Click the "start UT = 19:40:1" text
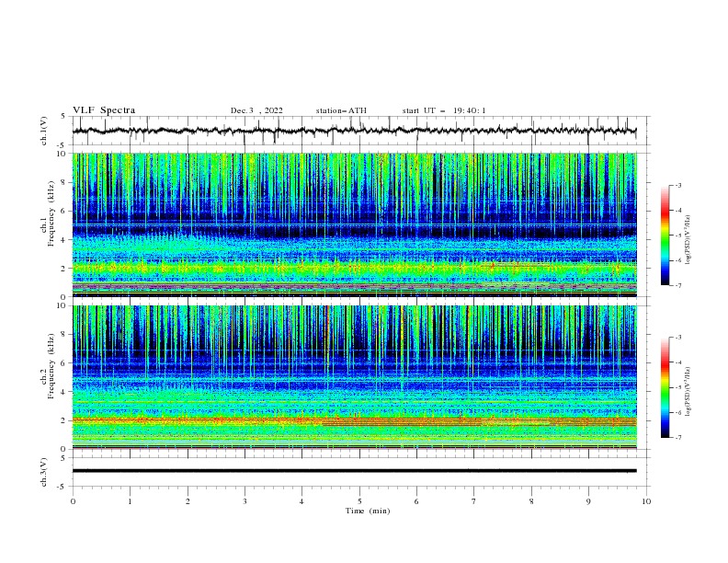 (444, 110)
